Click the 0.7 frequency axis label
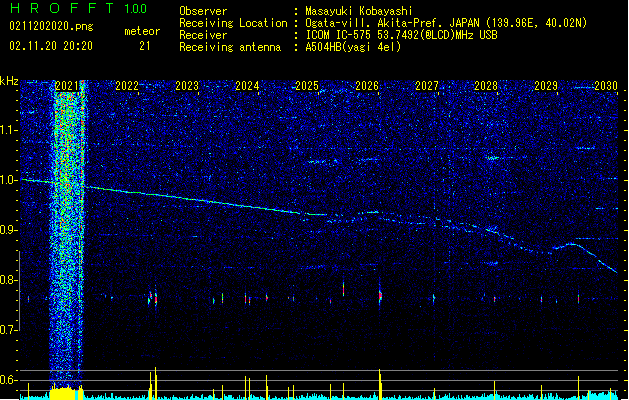 coord(9,330)
